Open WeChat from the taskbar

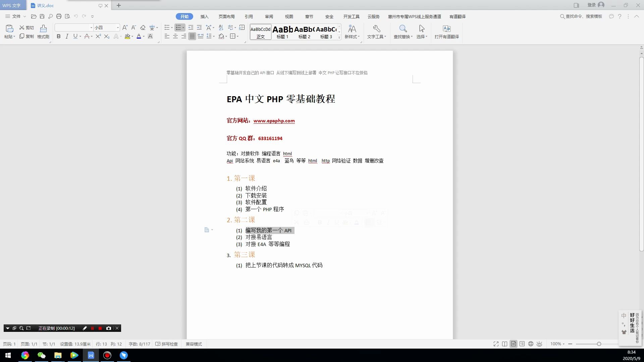(41, 355)
